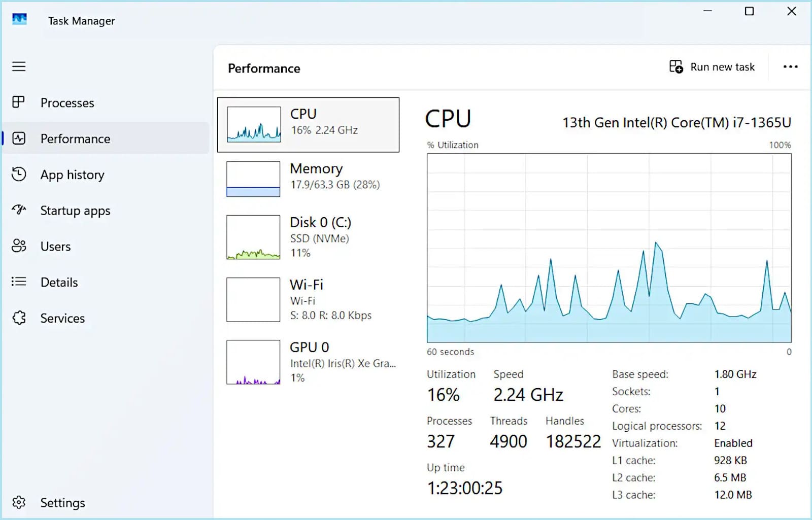
Task: Expand the three-dots more options menu
Action: point(790,67)
